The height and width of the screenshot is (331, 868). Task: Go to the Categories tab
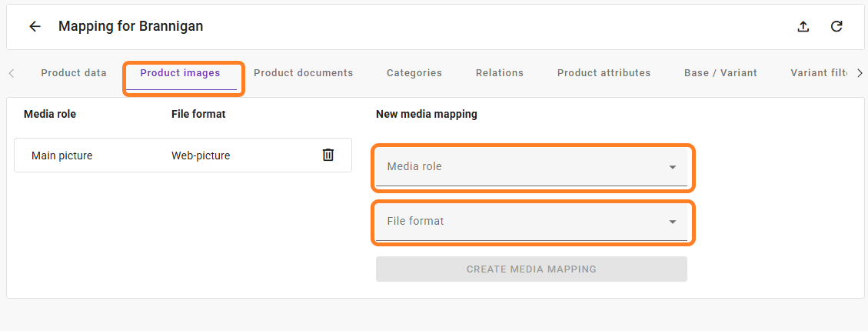tap(414, 73)
